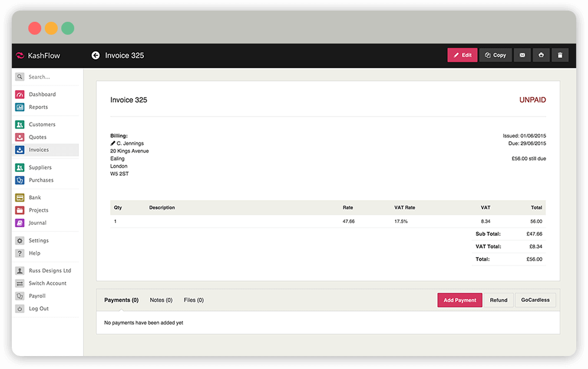Select the Purchases icon
This screenshot has height=369, width=588.
click(19, 179)
